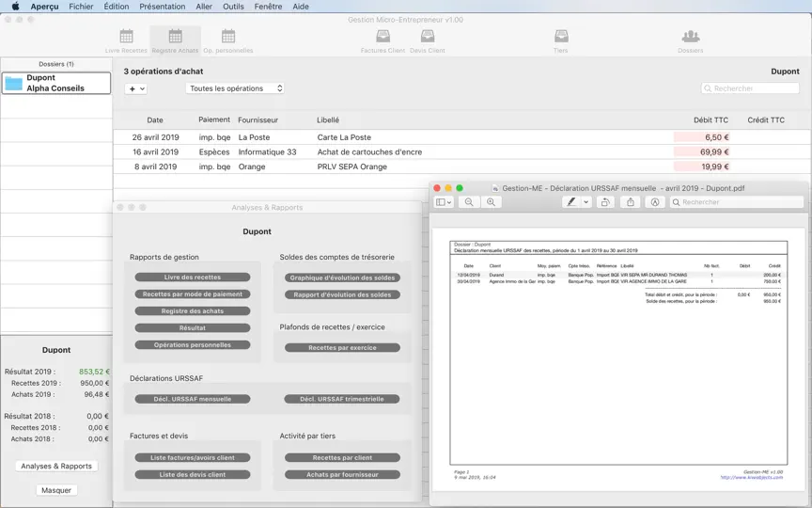The height and width of the screenshot is (508, 812).
Task: Click the markup pen icon in Preview
Action: 571,202
